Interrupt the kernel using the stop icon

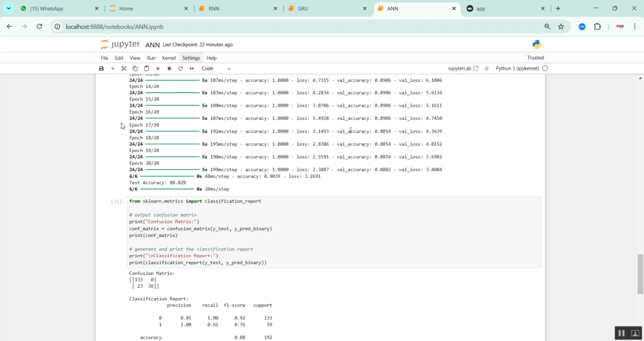[x=169, y=68]
